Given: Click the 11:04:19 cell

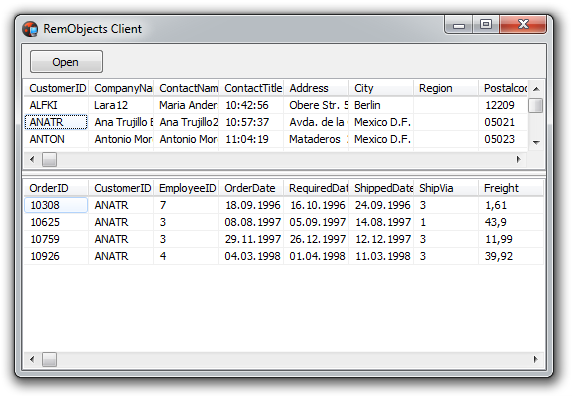Looking at the screenshot, I should [x=251, y=139].
